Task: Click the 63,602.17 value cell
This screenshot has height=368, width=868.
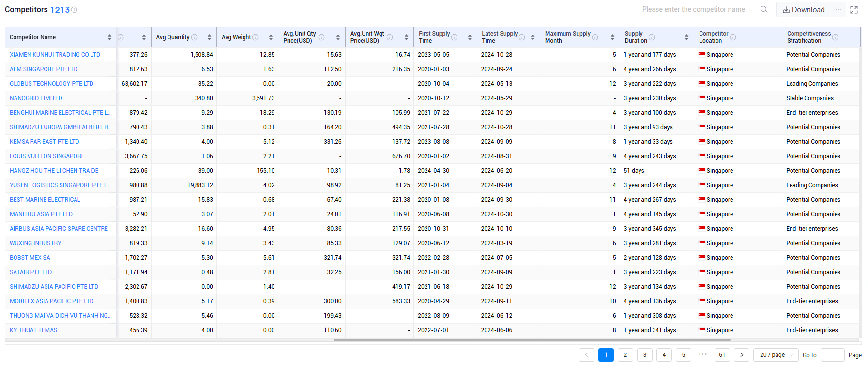Action: click(135, 84)
